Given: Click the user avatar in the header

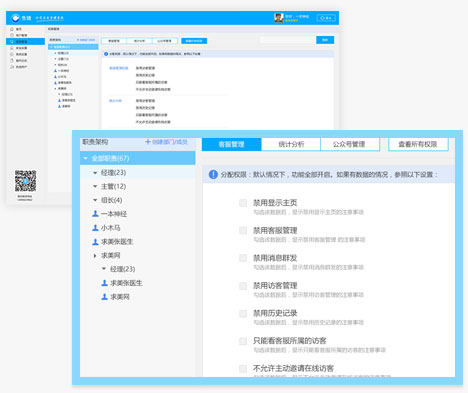Looking at the screenshot, I should click(279, 18).
